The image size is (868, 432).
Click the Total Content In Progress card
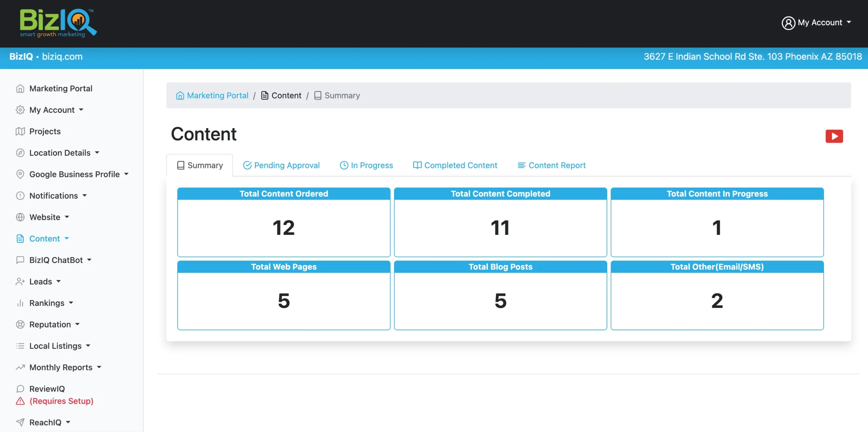coord(717,222)
